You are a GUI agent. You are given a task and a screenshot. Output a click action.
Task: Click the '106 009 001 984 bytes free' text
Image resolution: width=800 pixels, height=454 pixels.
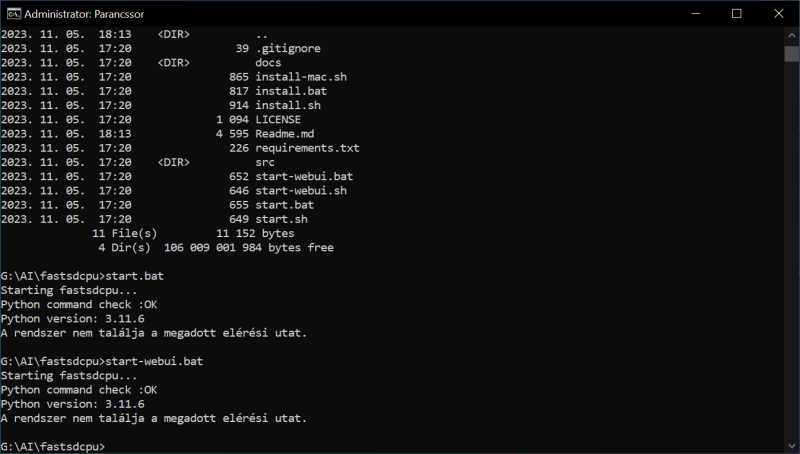248,248
